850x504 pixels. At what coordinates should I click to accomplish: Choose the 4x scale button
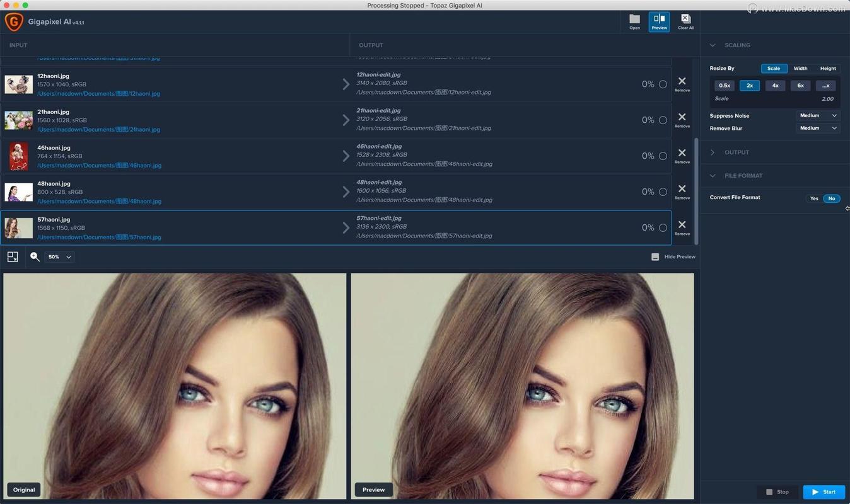click(775, 85)
